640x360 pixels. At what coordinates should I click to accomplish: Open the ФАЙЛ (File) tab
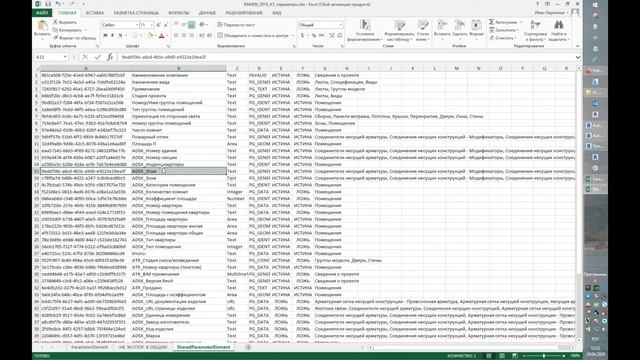click(42, 13)
